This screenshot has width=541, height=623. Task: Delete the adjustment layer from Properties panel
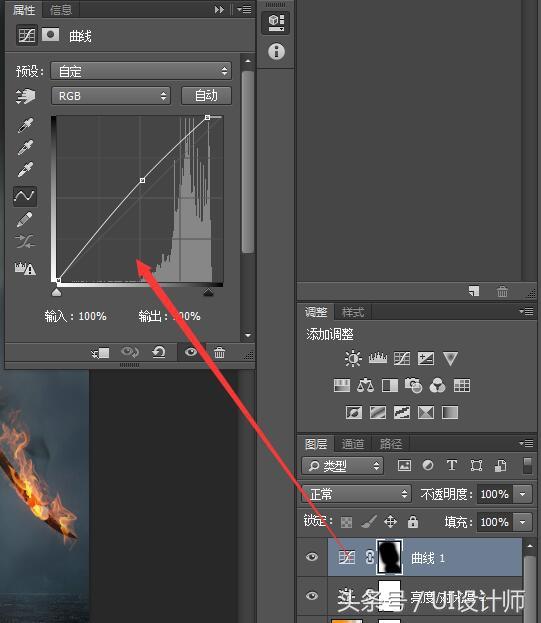tap(219, 352)
